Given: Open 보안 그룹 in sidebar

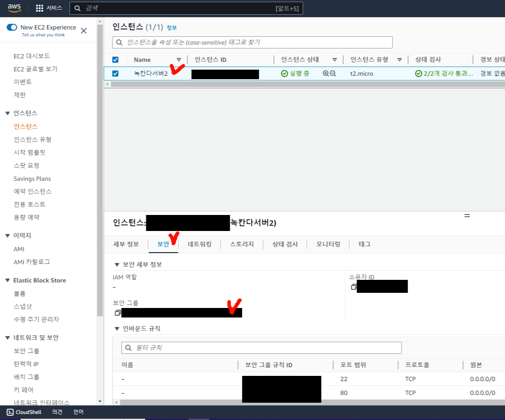Looking at the screenshot, I should pos(26,351).
